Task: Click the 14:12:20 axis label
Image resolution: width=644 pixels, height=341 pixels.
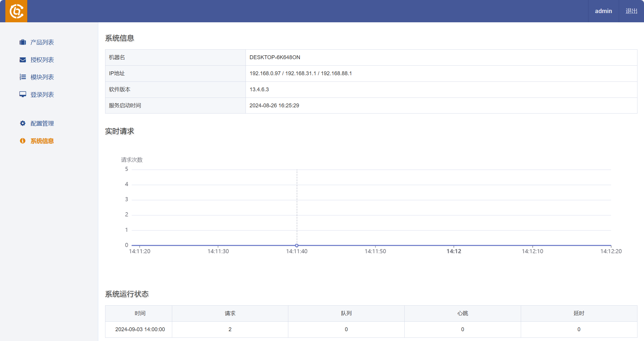Action: [611, 251]
